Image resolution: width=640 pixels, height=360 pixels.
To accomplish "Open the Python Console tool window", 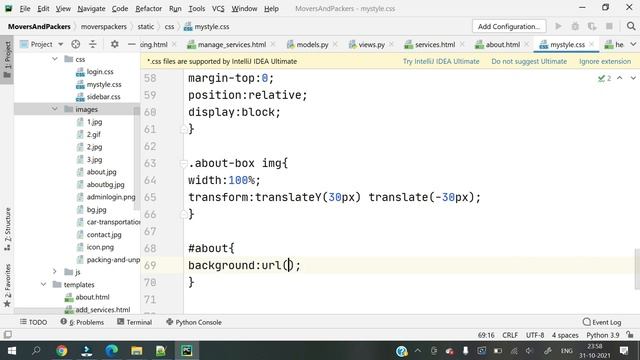I will tap(194, 322).
